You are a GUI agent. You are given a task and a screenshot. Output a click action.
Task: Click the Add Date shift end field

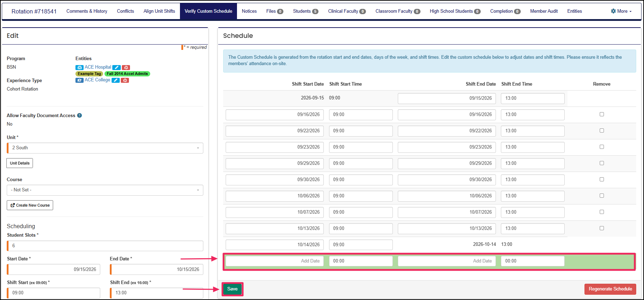447,261
